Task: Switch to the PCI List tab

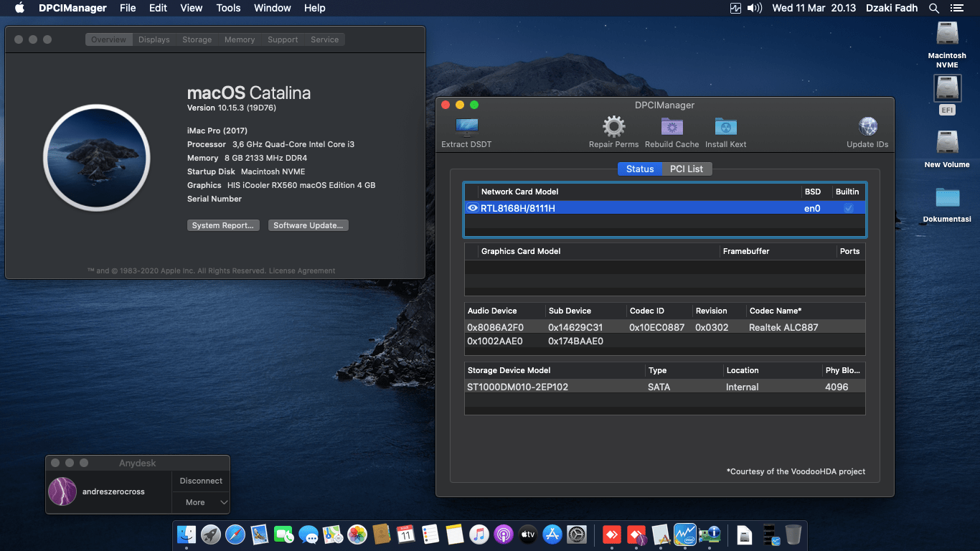Action: tap(685, 169)
